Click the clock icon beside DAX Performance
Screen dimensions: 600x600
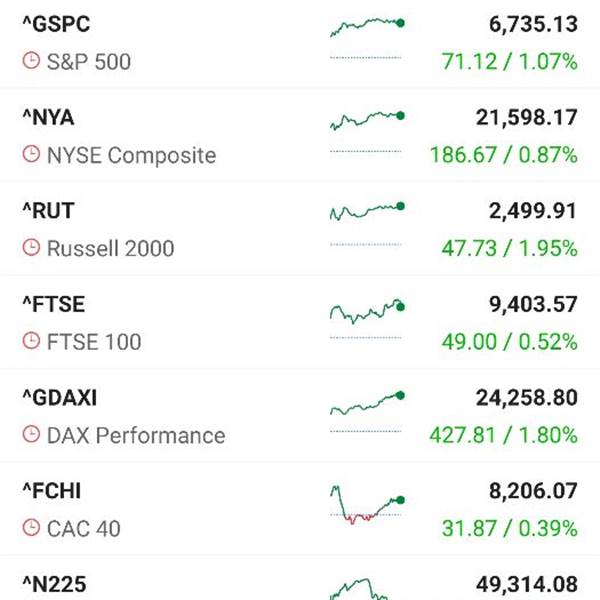[x=31, y=435]
